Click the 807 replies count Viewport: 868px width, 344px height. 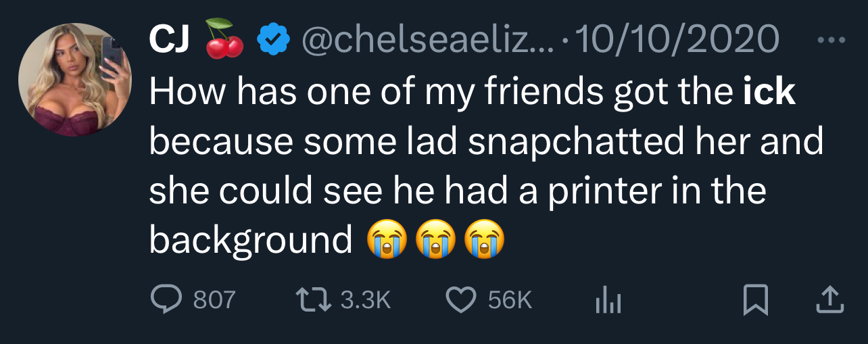(214, 300)
